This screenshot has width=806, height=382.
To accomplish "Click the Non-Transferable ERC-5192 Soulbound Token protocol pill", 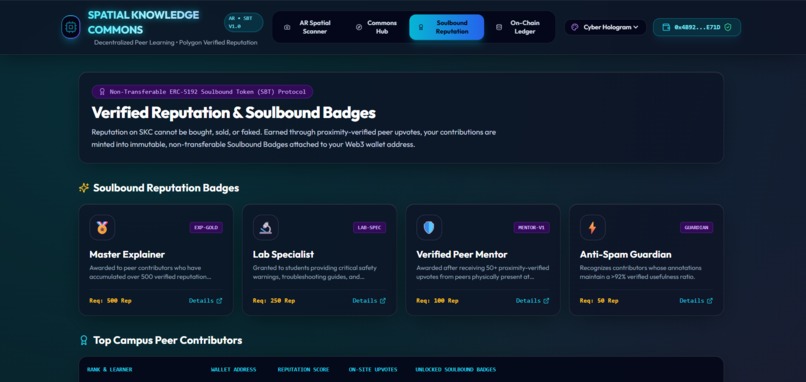I will pyautogui.click(x=203, y=92).
